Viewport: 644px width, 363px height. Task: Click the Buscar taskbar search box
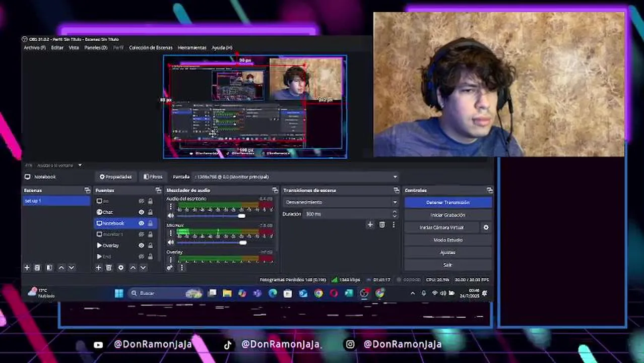(x=165, y=293)
